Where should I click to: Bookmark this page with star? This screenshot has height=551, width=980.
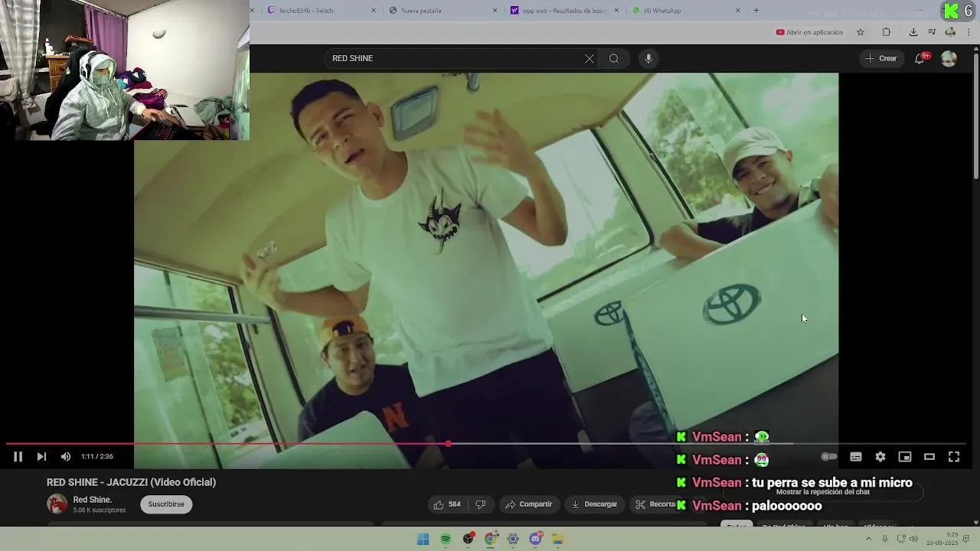coord(861,32)
